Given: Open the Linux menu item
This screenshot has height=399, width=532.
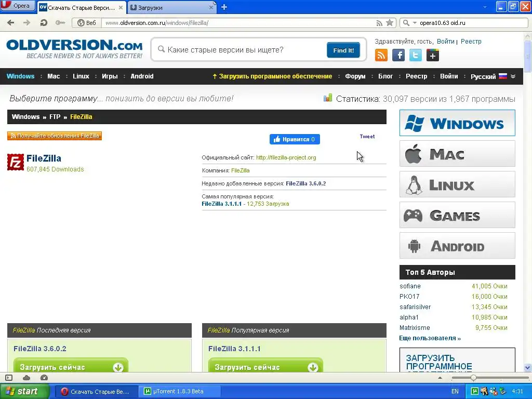Looking at the screenshot, I should pos(81,76).
